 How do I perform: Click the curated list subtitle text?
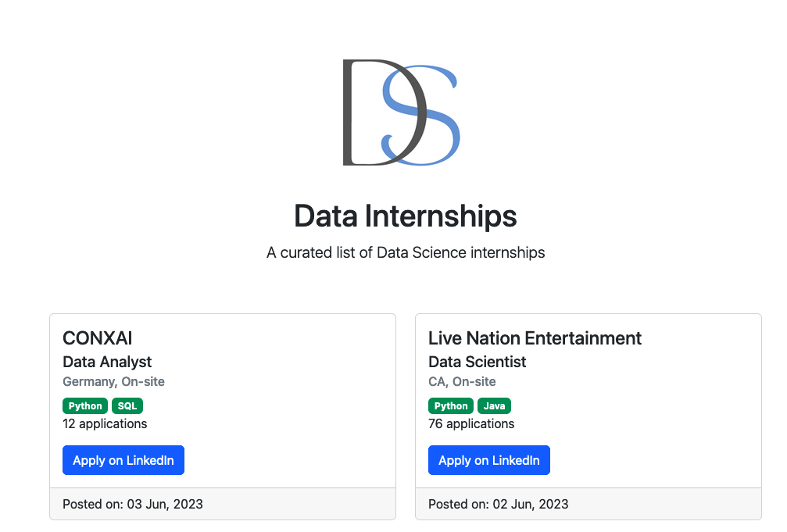click(x=405, y=252)
